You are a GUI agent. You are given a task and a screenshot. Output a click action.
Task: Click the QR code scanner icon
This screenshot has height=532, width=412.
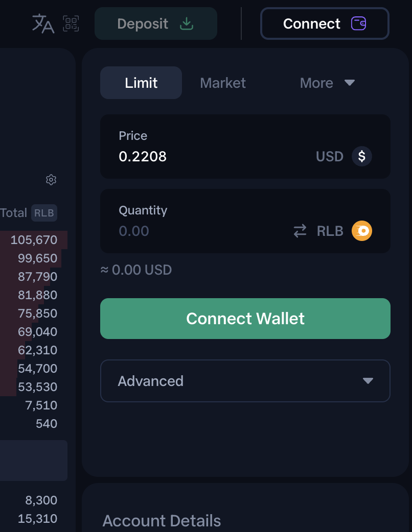point(71,23)
